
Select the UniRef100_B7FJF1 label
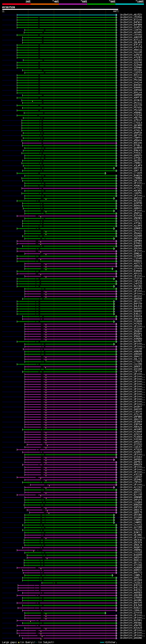pos(131,45)
